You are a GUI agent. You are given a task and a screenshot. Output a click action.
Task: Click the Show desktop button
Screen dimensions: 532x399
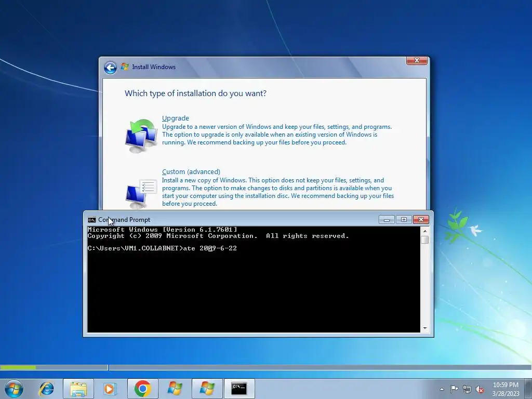pos(528,389)
